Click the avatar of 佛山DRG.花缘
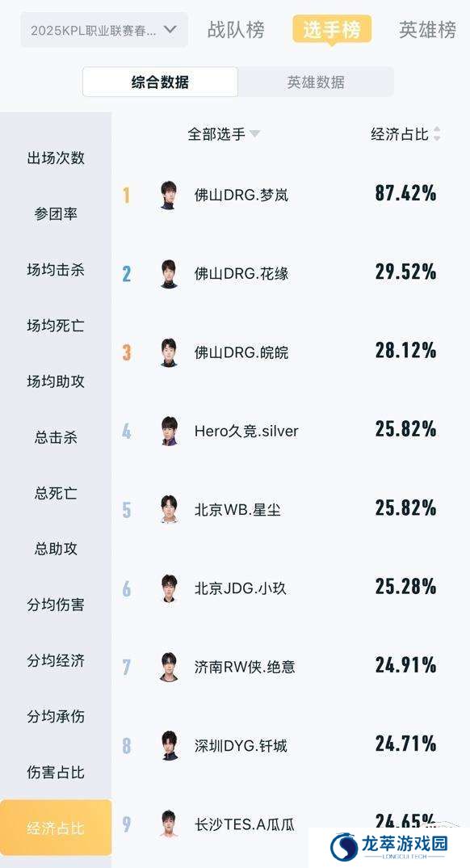 pyautogui.click(x=169, y=273)
